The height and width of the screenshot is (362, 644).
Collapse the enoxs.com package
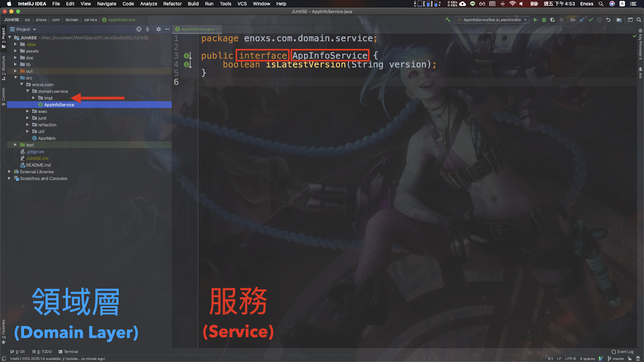coord(22,84)
